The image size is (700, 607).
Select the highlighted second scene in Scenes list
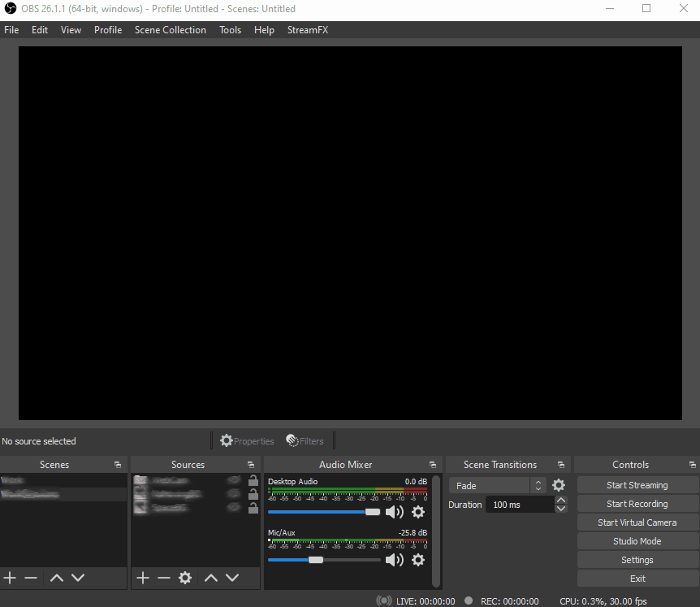(x=63, y=494)
